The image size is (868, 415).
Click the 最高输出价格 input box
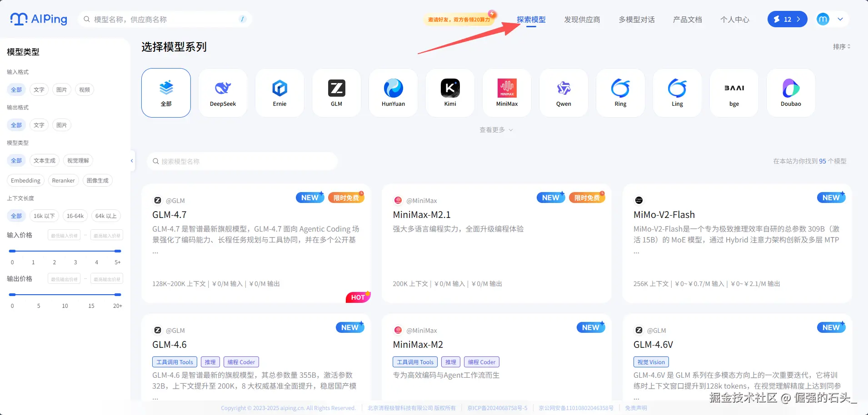pyautogui.click(x=107, y=279)
